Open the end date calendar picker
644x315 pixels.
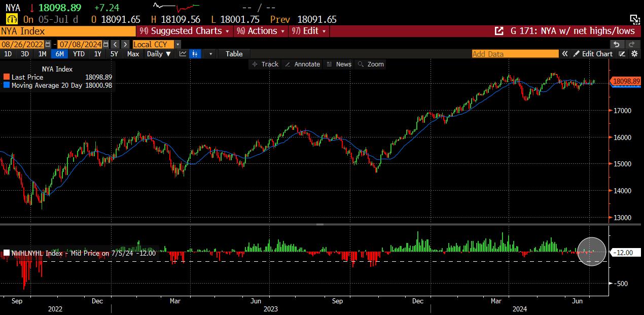(x=105, y=44)
